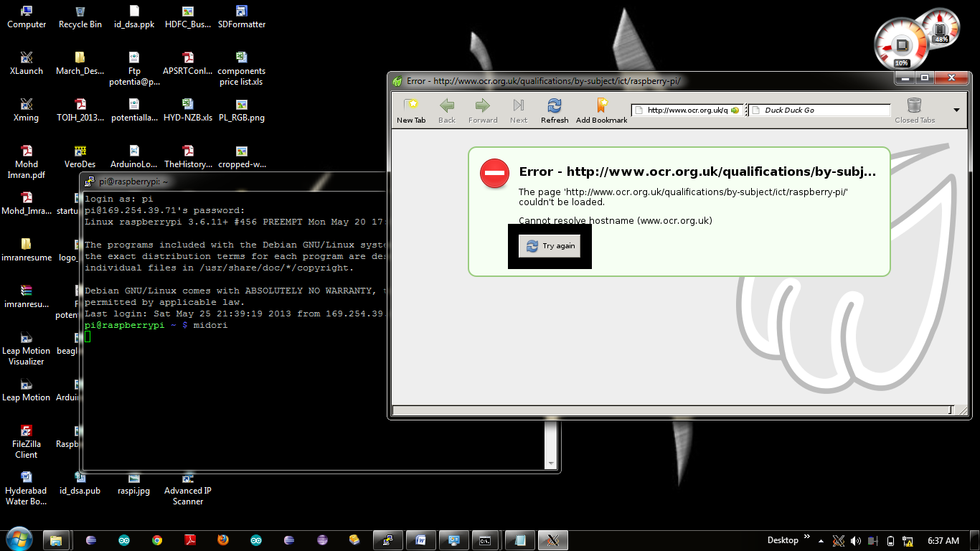
Task: Click the Forward arrow in browser
Action: 482,110
